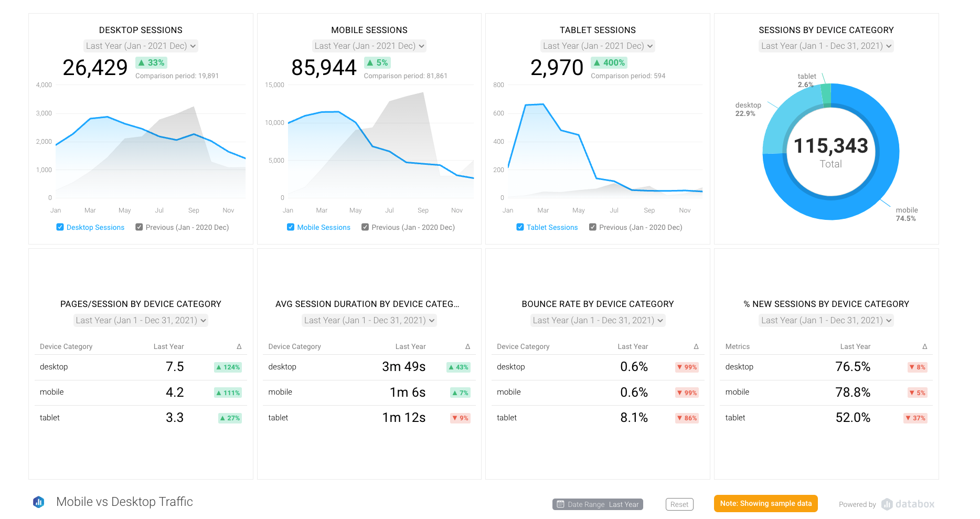Click the Databox dashboard logo icon
980x519 pixels.
39,502
